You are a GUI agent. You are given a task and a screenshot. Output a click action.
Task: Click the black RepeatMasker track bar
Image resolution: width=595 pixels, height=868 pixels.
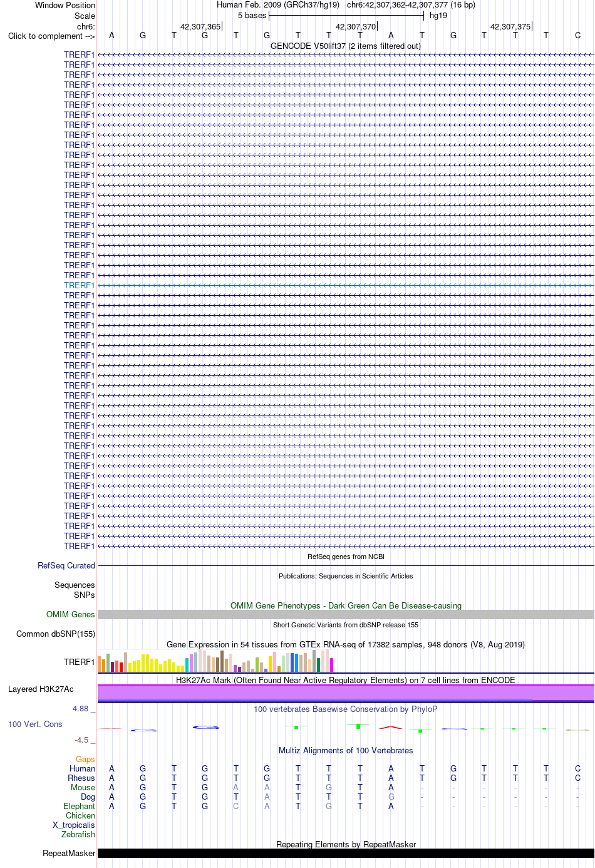coord(346,853)
